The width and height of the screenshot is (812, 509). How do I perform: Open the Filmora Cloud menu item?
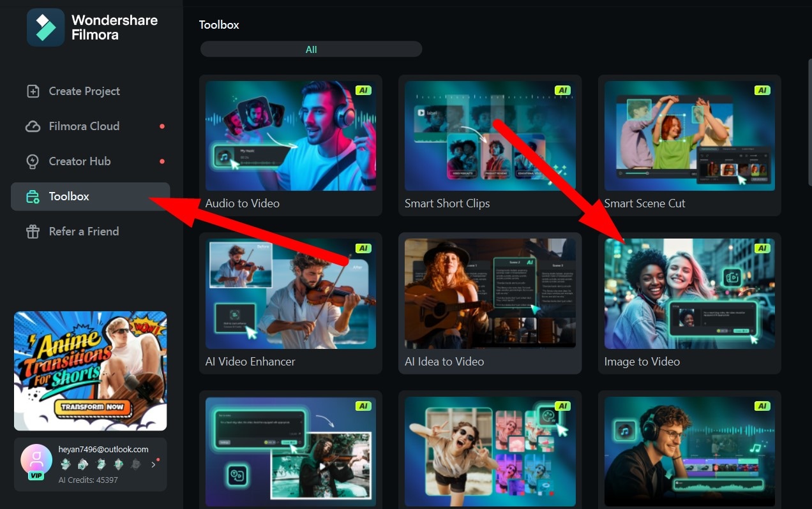(91, 126)
